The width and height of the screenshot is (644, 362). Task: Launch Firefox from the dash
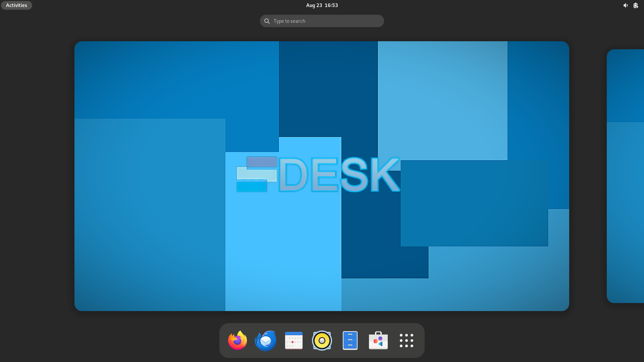click(x=237, y=340)
